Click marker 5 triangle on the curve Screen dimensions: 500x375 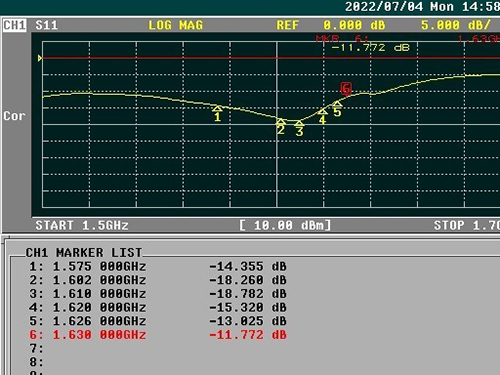point(337,104)
